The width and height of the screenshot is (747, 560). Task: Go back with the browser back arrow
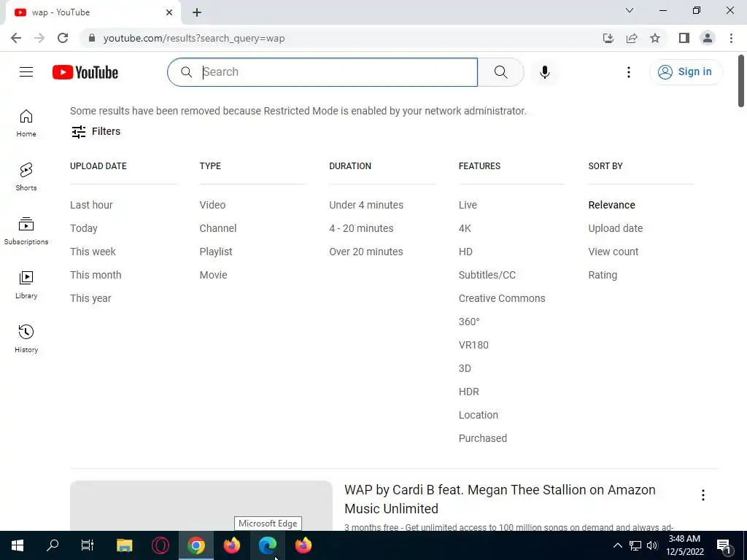[16, 38]
